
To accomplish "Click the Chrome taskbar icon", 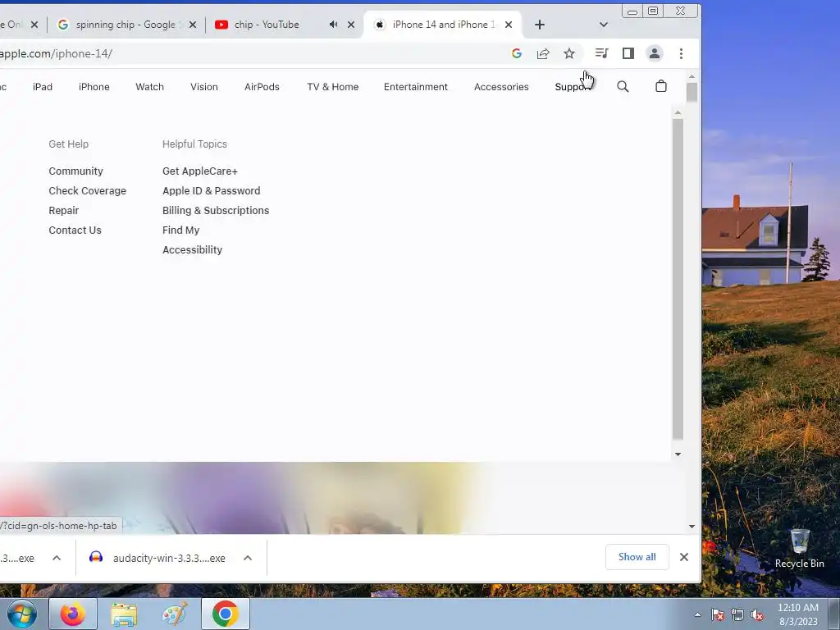I will coord(226,614).
